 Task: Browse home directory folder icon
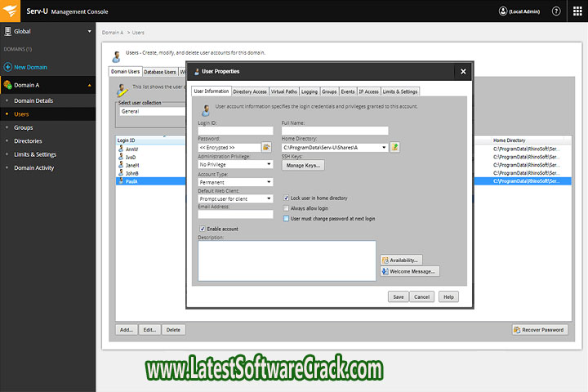coord(394,147)
